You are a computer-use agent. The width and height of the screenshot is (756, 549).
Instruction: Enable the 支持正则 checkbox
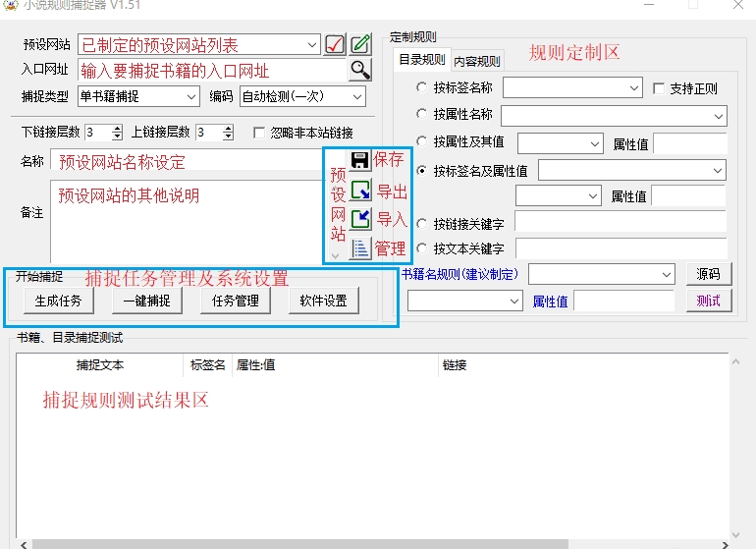659,88
